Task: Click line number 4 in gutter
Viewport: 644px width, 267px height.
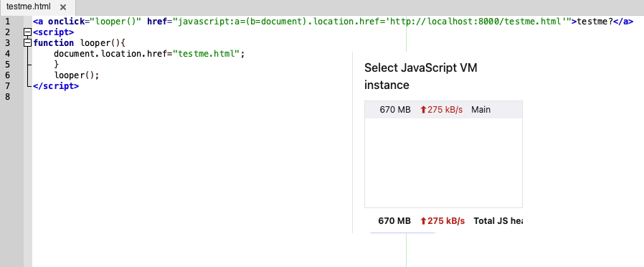Action: (8, 53)
